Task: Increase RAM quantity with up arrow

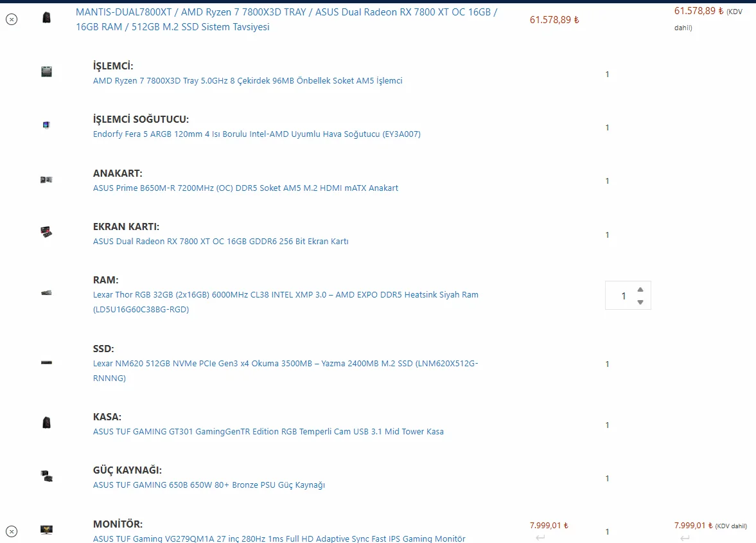Action: pyautogui.click(x=640, y=289)
